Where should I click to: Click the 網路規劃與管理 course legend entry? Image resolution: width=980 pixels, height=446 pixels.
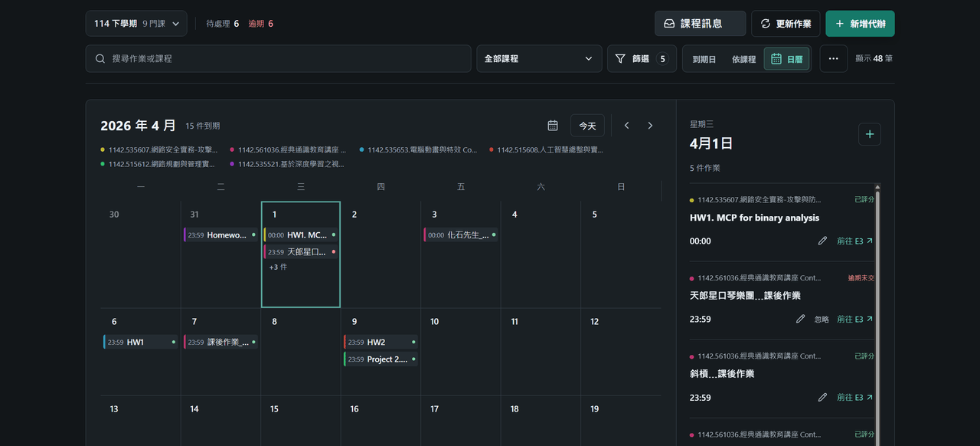pos(159,164)
